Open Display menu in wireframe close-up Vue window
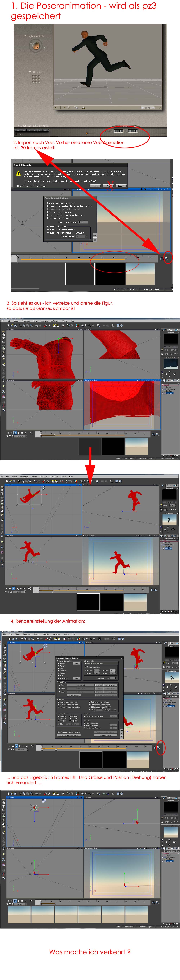Screen dimensions: 180x980 (65, 321)
